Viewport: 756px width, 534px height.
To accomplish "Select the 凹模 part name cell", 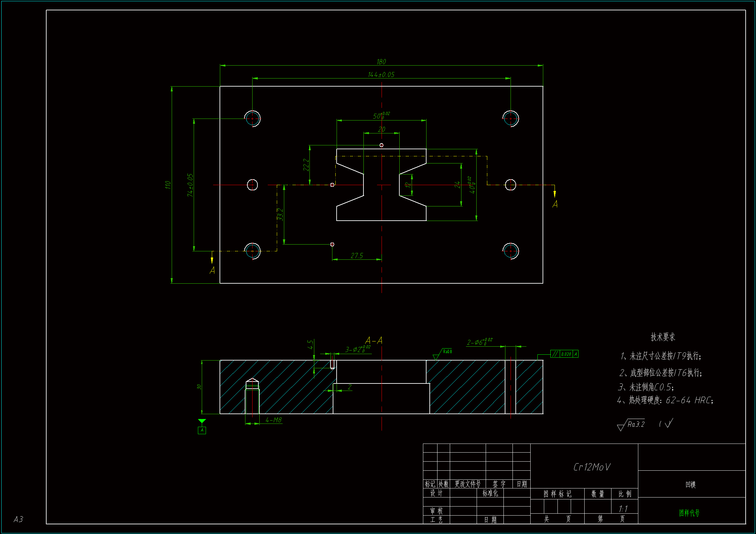I will tap(690, 484).
